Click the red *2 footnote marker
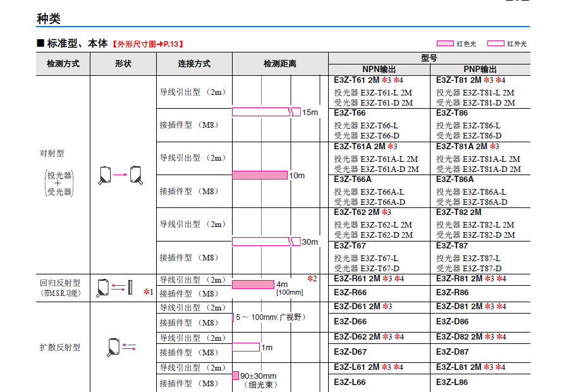This screenshot has width=562, height=392. point(312,279)
